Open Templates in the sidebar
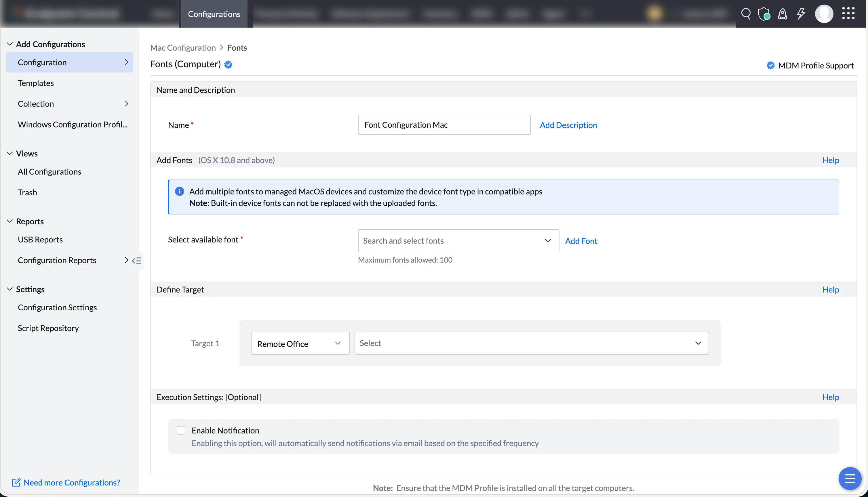 [35, 83]
